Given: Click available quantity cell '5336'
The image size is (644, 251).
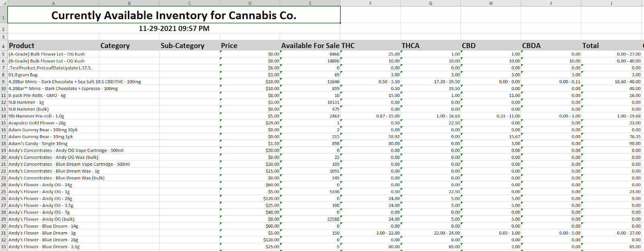Looking at the screenshot, I should click(310, 192).
